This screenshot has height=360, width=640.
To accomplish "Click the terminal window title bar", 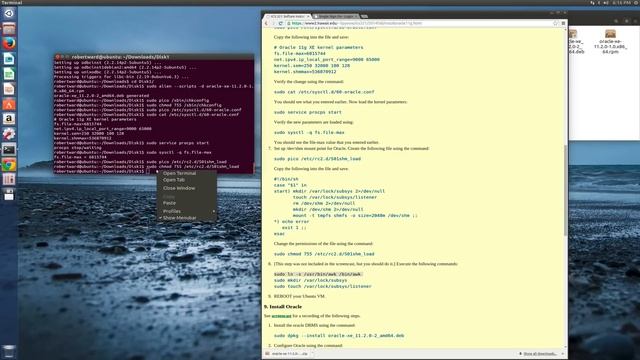I will pyautogui.click(x=154, y=57).
